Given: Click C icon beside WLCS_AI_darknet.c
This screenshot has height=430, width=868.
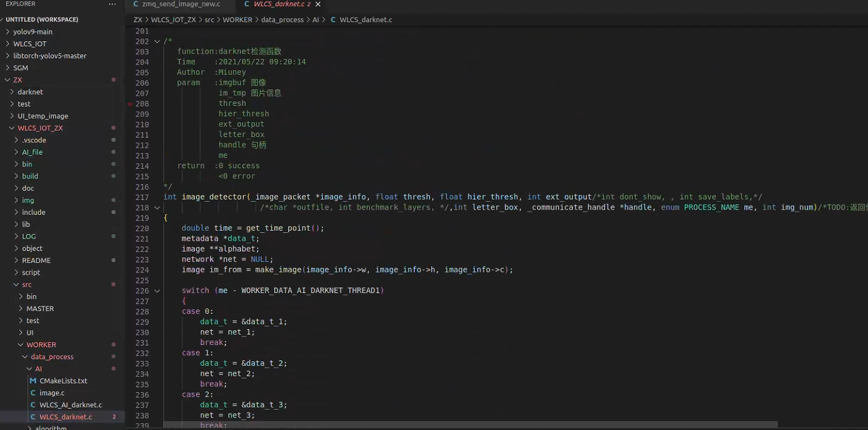Looking at the screenshot, I should pos(33,405).
